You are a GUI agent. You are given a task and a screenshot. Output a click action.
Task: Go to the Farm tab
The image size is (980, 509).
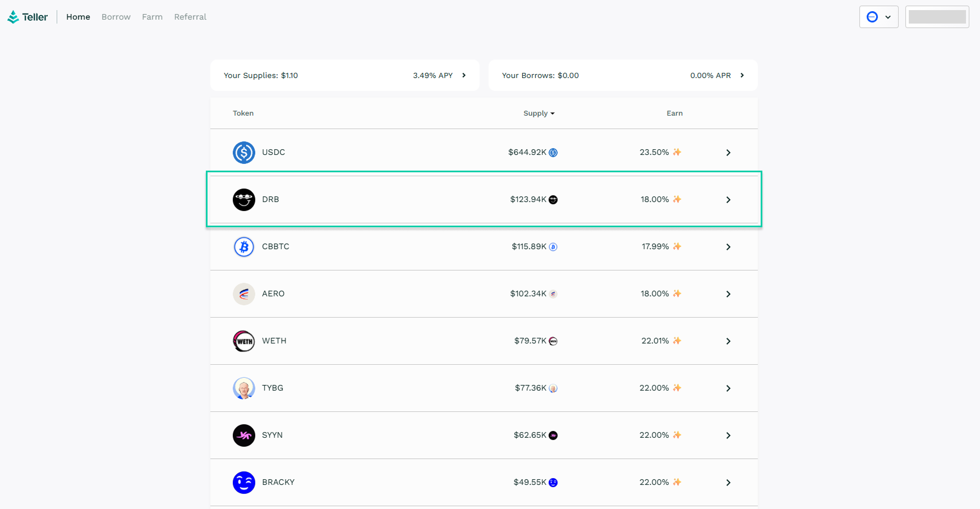tap(152, 17)
